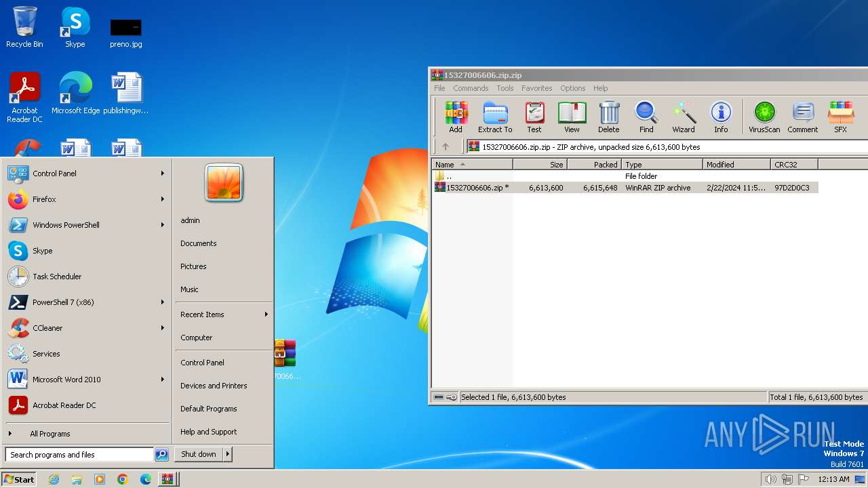This screenshot has height=488, width=868.
Task: Open Help and Support
Action: (x=209, y=432)
